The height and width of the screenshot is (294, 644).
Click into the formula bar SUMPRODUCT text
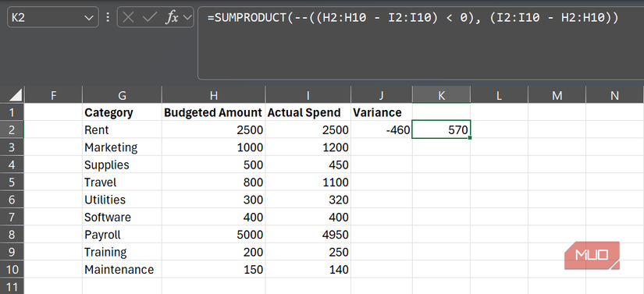pos(413,18)
